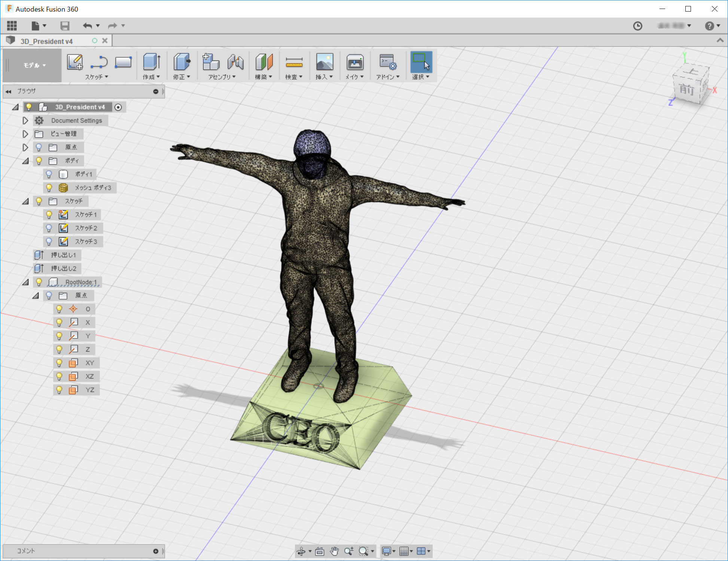This screenshot has width=728, height=561.
Task: Select the 押し出し2 feature
Action: (57, 269)
